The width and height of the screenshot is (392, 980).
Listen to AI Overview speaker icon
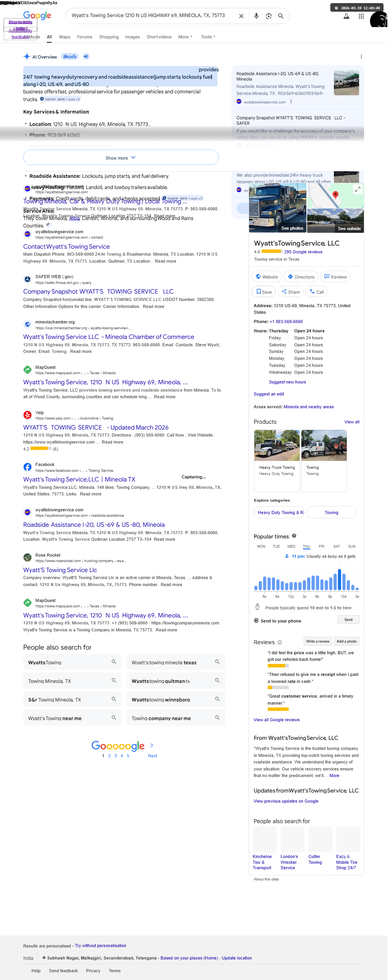click(x=86, y=57)
